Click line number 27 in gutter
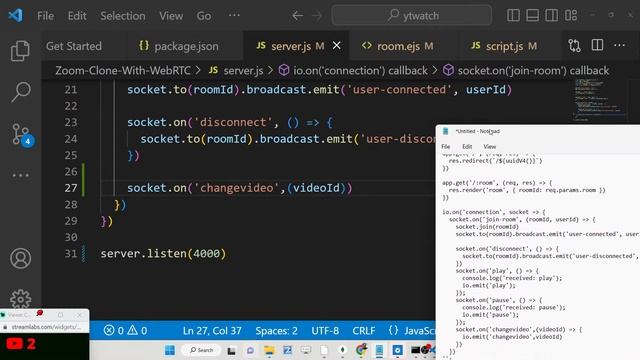The width and height of the screenshot is (640, 360). 71,188
